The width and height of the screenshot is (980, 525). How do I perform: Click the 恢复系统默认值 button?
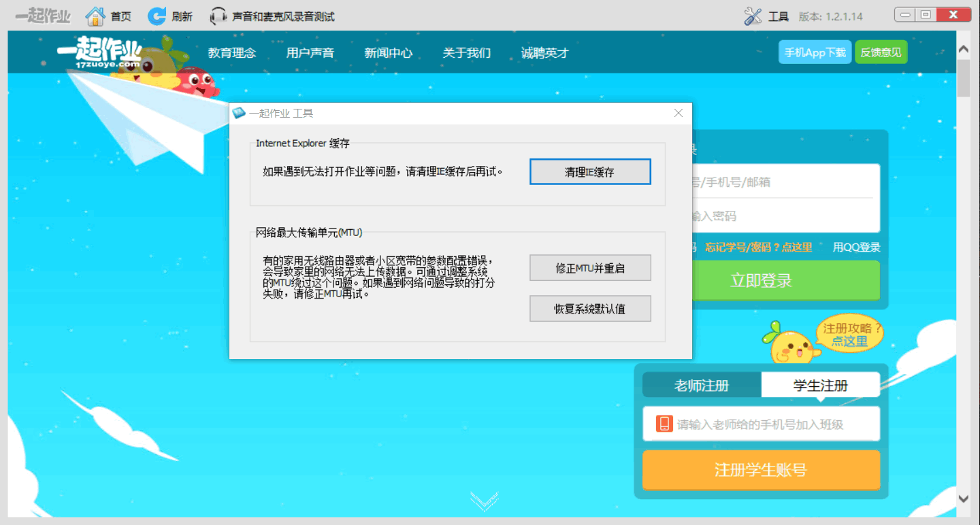click(x=590, y=309)
